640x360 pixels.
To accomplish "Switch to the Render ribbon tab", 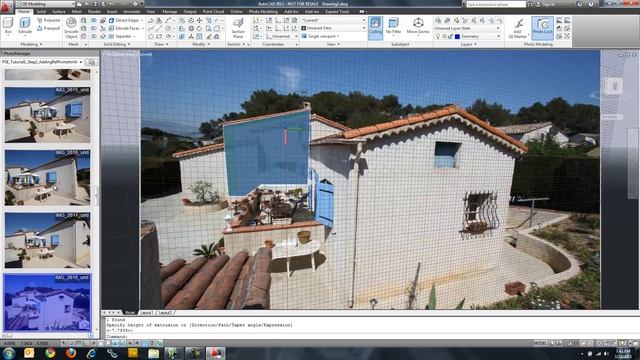I will pos(94,11).
